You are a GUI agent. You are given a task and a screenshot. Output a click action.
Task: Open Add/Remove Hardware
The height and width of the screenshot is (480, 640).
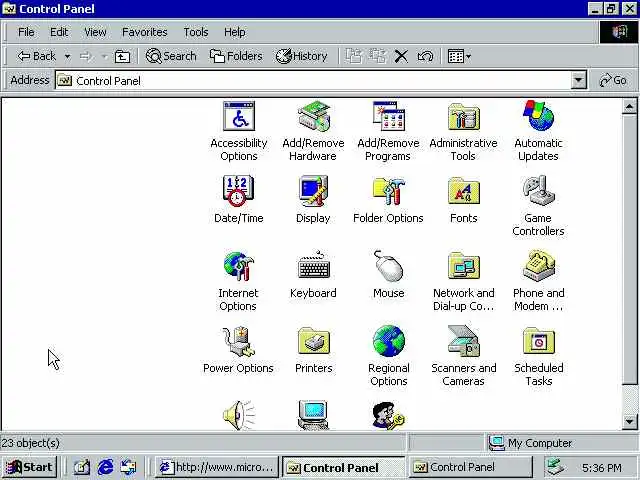(313, 131)
